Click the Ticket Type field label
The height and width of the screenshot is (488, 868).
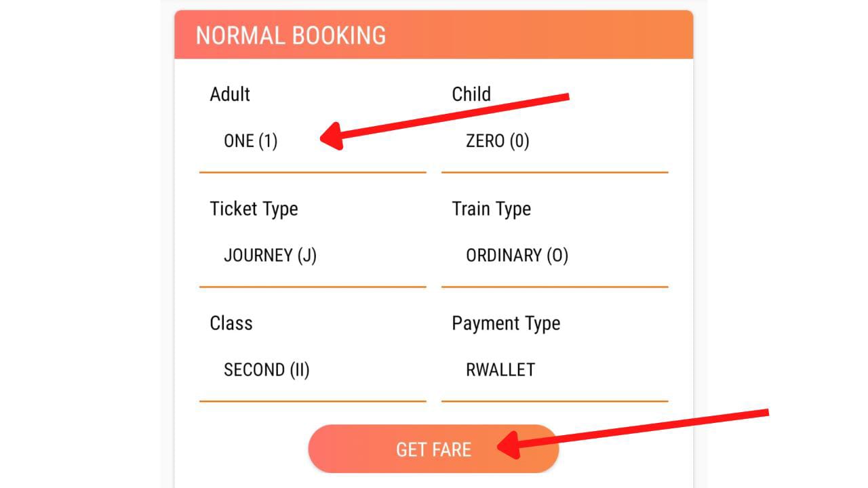coord(254,209)
